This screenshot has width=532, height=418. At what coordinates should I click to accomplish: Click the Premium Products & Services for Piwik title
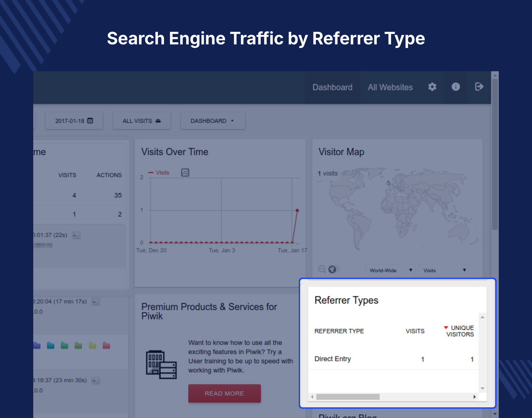209,311
